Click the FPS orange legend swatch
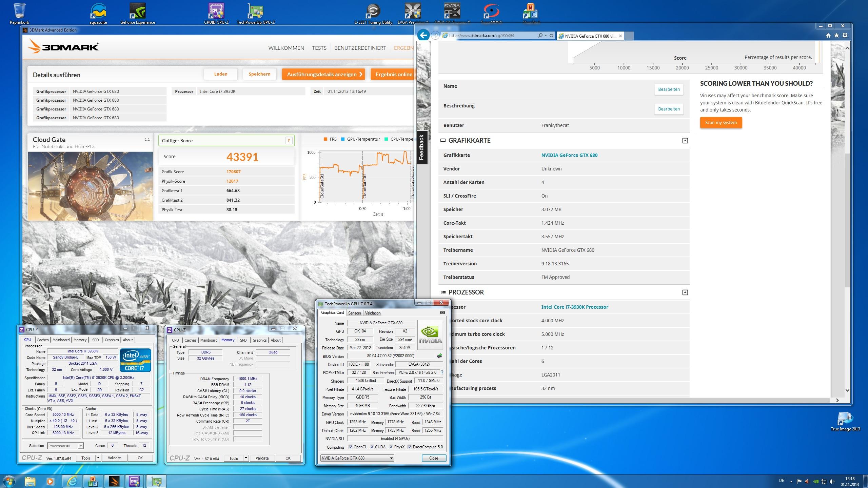Viewport: 868px width, 488px height. (x=325, y=139)
